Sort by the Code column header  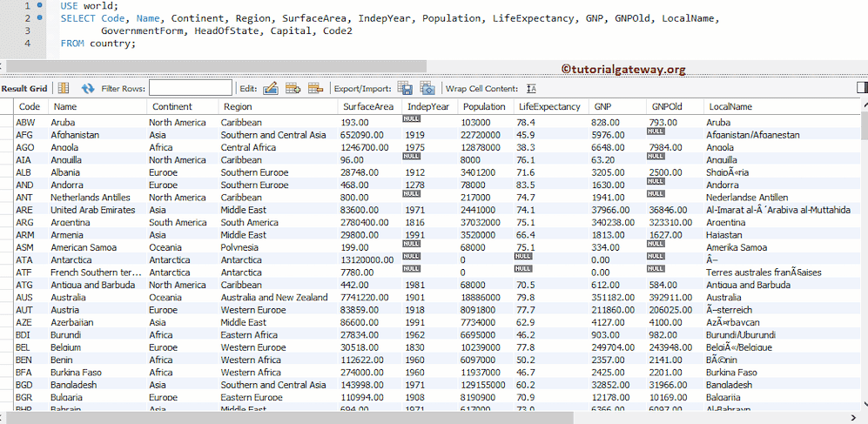point(30,107)
